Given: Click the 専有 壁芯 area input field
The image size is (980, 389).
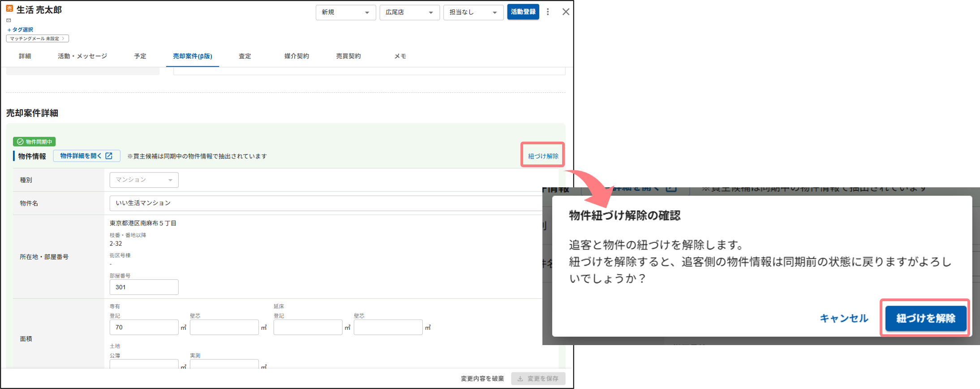Looking at the screenshot, I should click(x=224, y=327).
